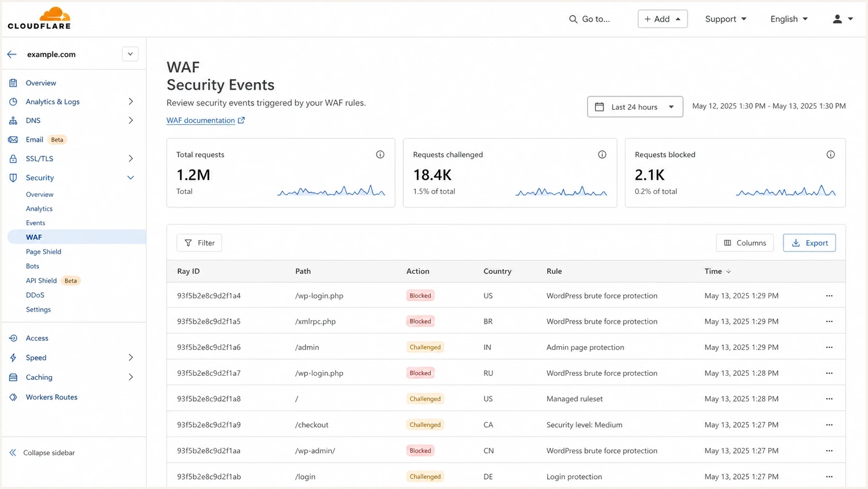Click Requests blocked info icon

pos(831,154)
